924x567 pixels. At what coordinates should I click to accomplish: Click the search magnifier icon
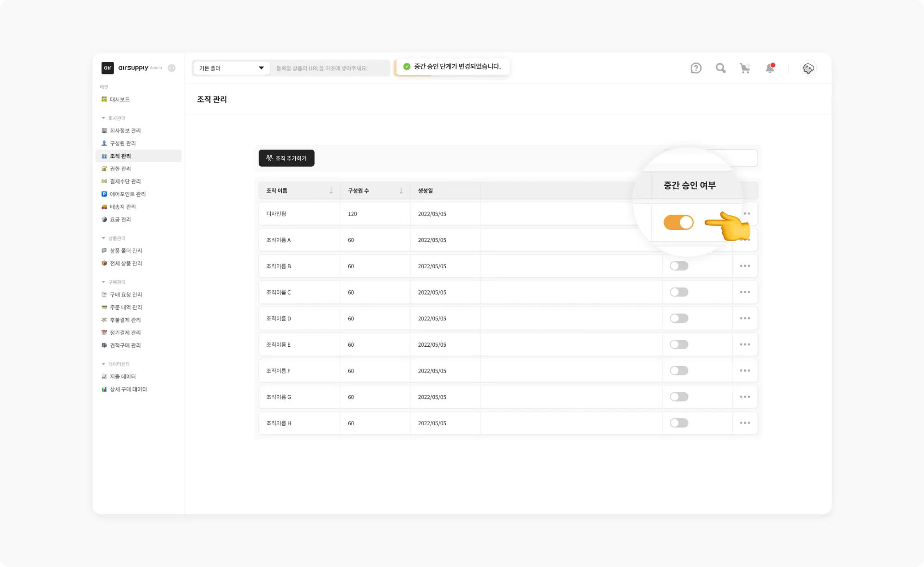coord(720,68)
